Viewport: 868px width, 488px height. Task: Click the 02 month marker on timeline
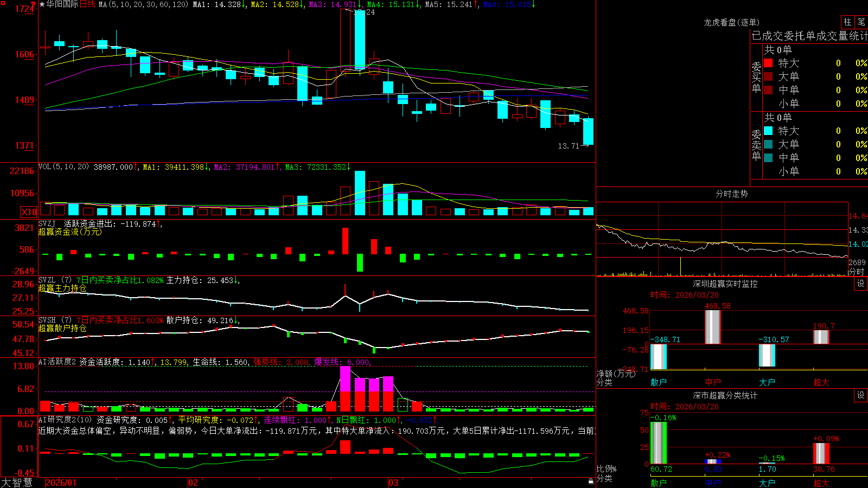click(193, 483)
